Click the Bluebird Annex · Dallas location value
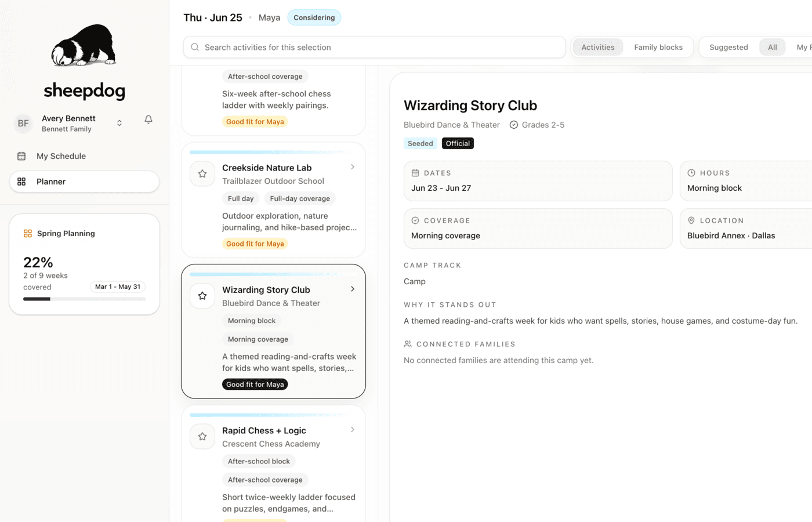The height and width of the screenshot is (522, 812). [x=731, y=235]
